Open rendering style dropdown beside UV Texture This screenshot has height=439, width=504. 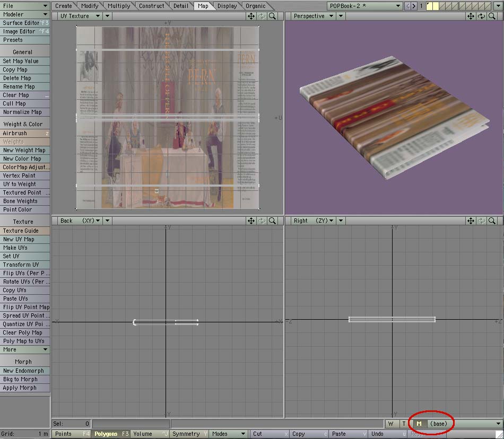tap(107, 16)
